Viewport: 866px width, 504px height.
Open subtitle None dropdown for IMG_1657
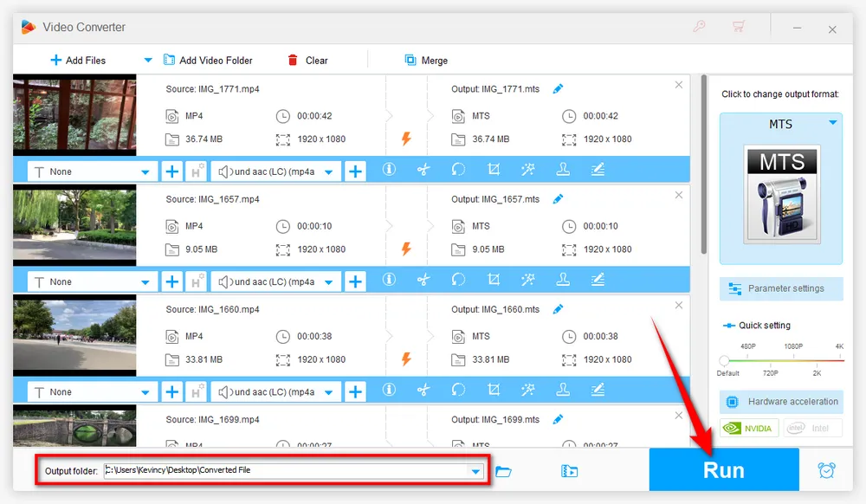(93, 281)
